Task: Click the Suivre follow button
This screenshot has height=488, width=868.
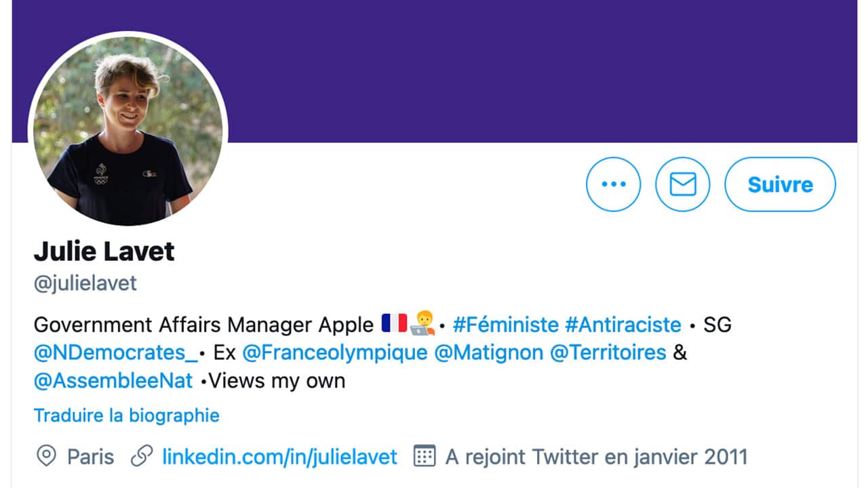Action: (780, 184)
